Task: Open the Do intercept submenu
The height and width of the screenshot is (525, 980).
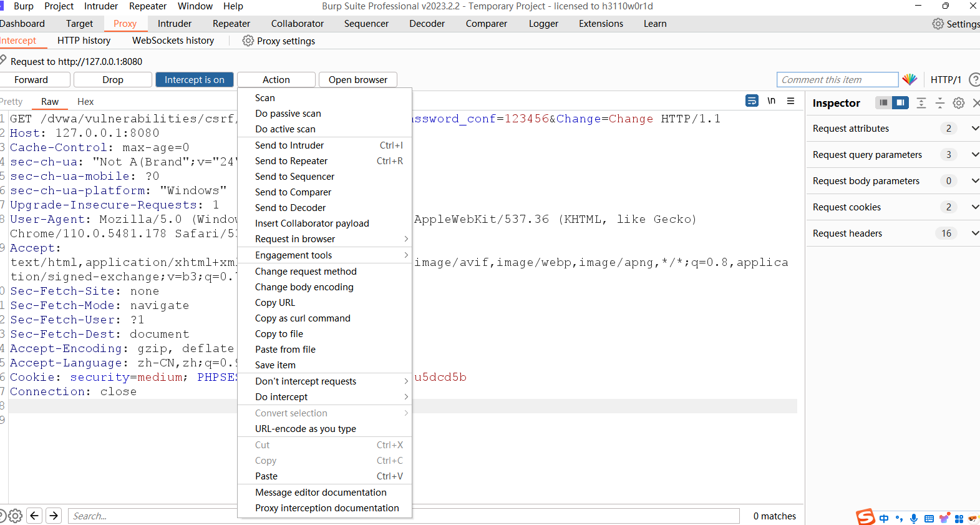Action: click(325, 396)
